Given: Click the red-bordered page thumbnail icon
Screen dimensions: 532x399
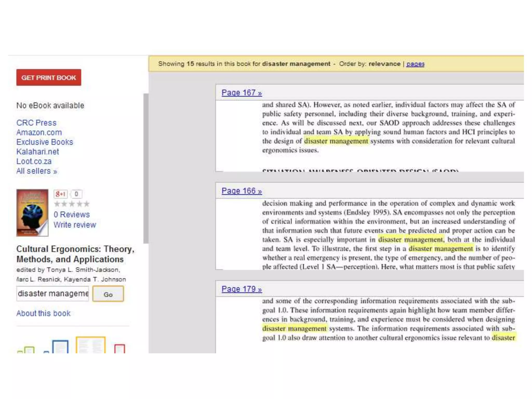Looking at the screenshot, I should coord(119,349).
